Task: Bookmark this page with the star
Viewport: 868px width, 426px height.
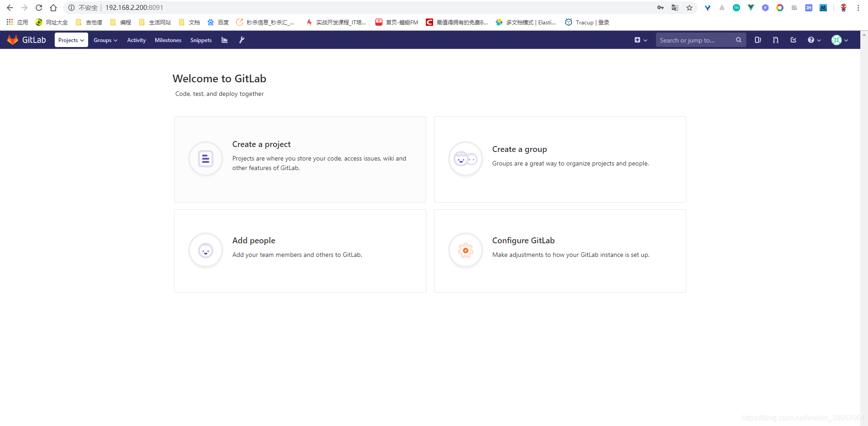Action: [x=689, y=8]
